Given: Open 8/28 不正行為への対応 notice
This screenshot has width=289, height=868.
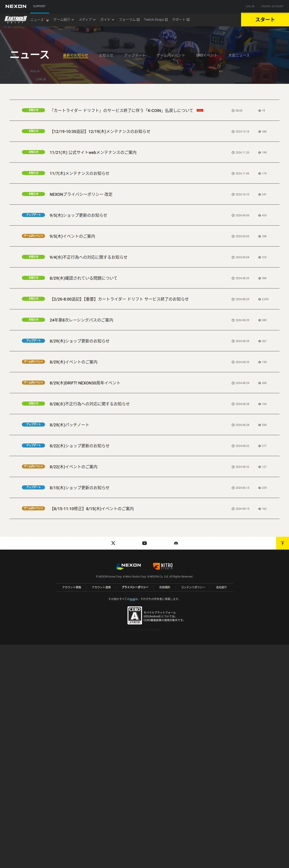Looking at the screenshot, I should point(90,404).
